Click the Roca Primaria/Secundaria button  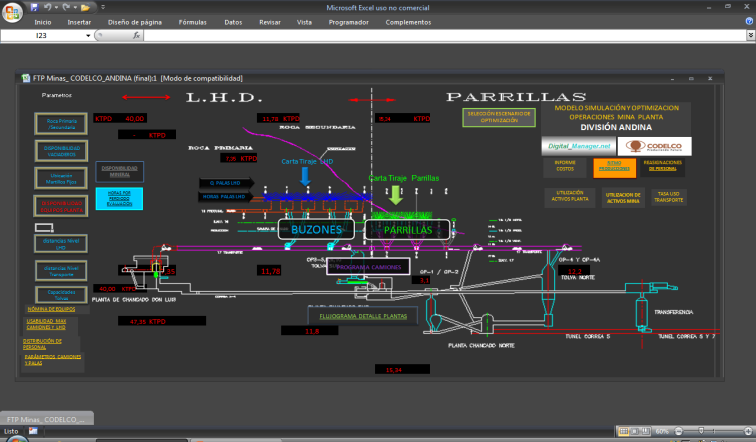tap(61, 124)
